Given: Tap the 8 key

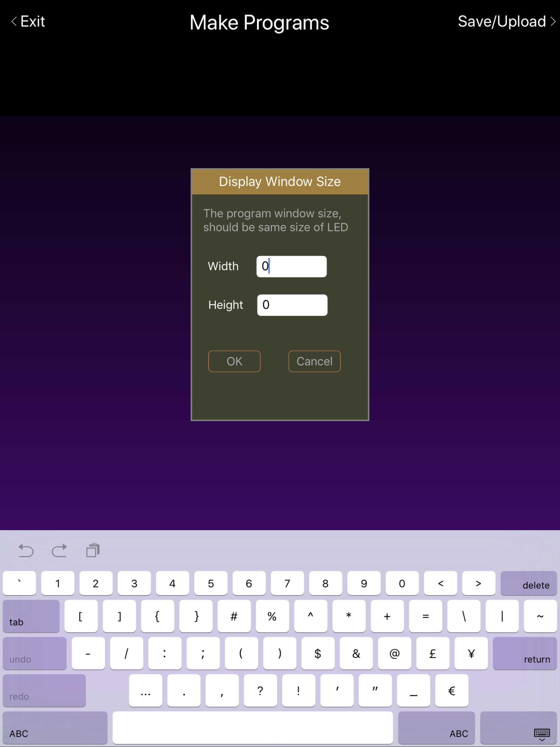Looking at the screenshot, I should pyautogui.click(x=326, y=583).
